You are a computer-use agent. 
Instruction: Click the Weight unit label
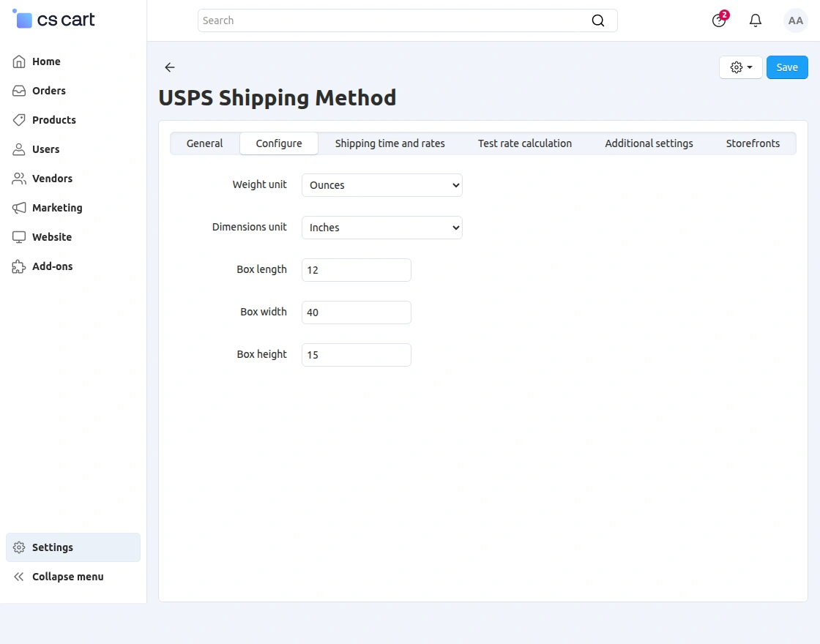259,184
